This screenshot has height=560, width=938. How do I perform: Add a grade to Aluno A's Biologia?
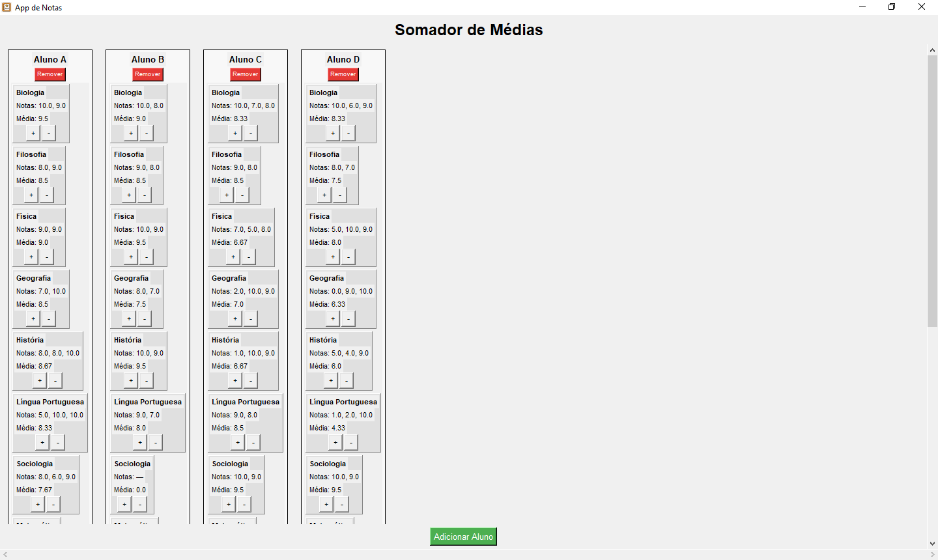coord(33,133)
